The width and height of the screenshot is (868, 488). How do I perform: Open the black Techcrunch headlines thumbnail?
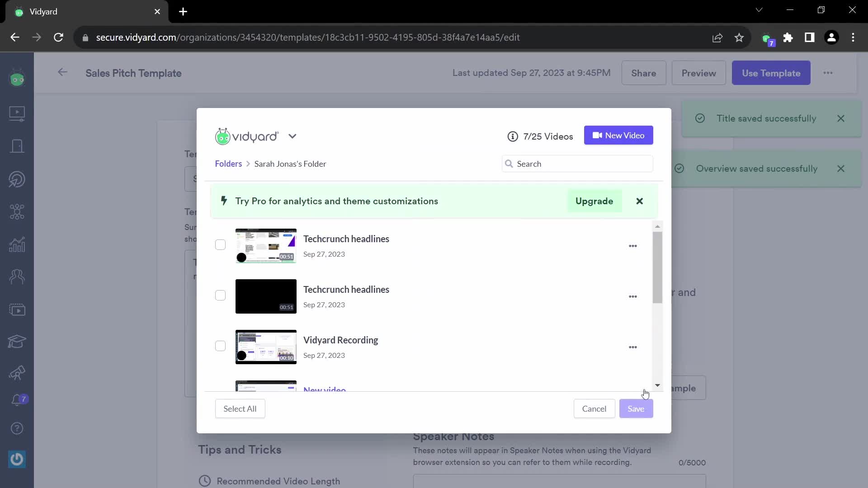266,296
